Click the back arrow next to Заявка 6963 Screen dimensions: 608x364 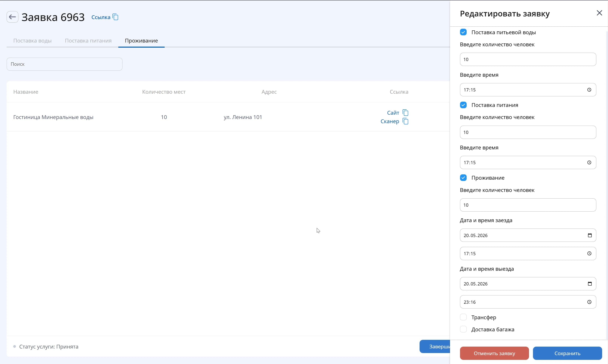(x=12, y=17)
